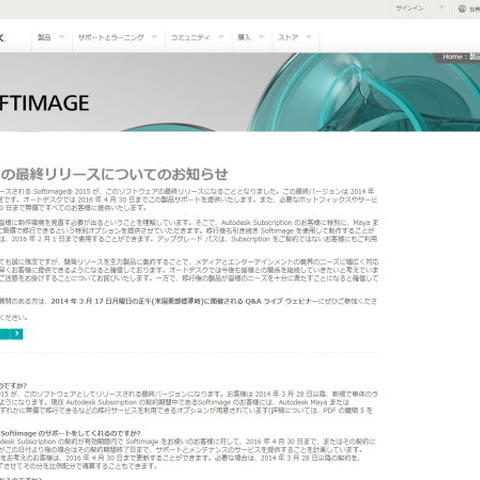Open the ストア navigation menu
Viewport: 480px width, 480px height.
click(x=288, y=37)
